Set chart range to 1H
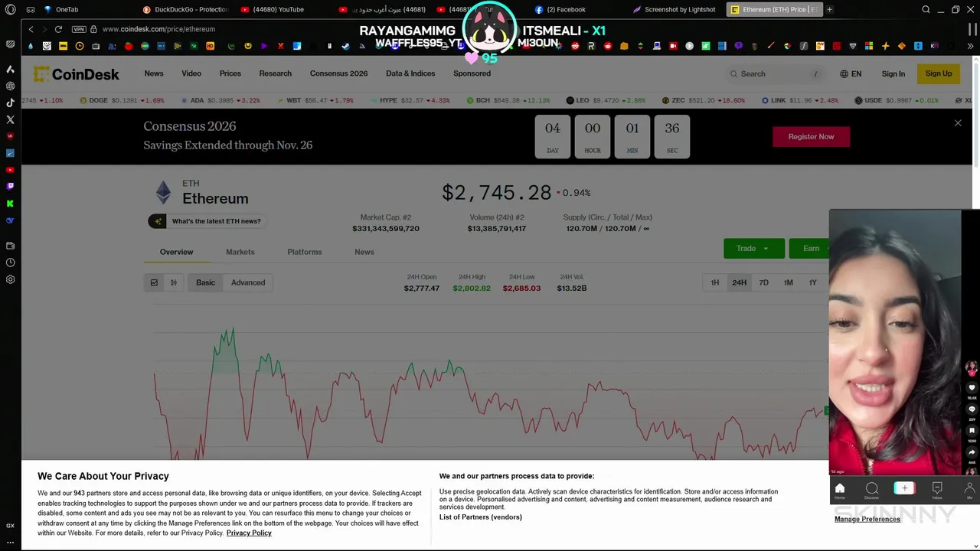Viewport: 980px width, 551px height. click(714, 282)
